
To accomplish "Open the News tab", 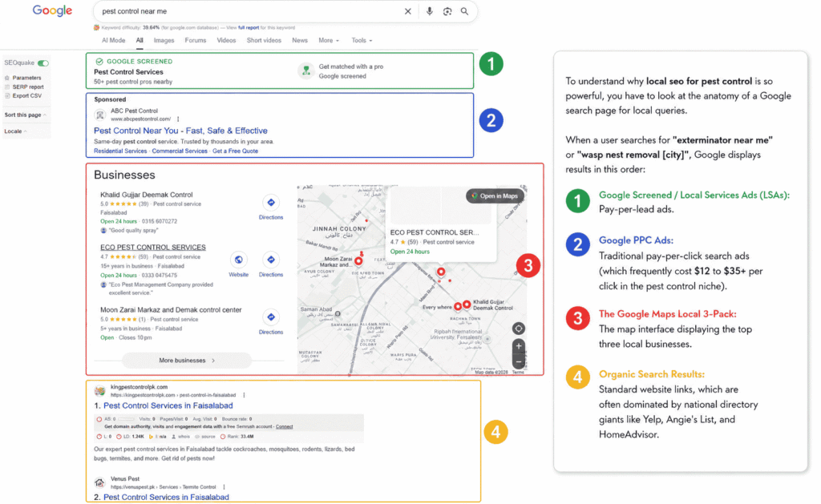I will point(300,40).
